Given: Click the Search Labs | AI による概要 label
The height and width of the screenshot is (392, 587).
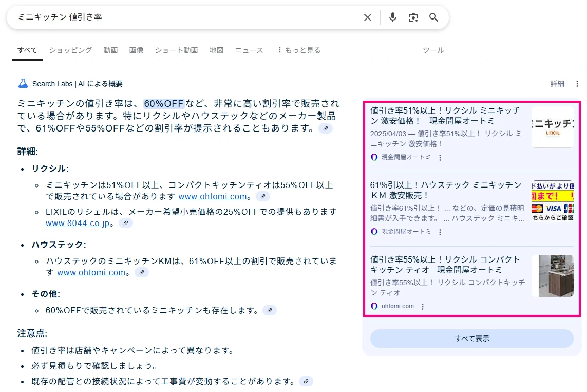Looking at the screenshot, I should (78, 84).
